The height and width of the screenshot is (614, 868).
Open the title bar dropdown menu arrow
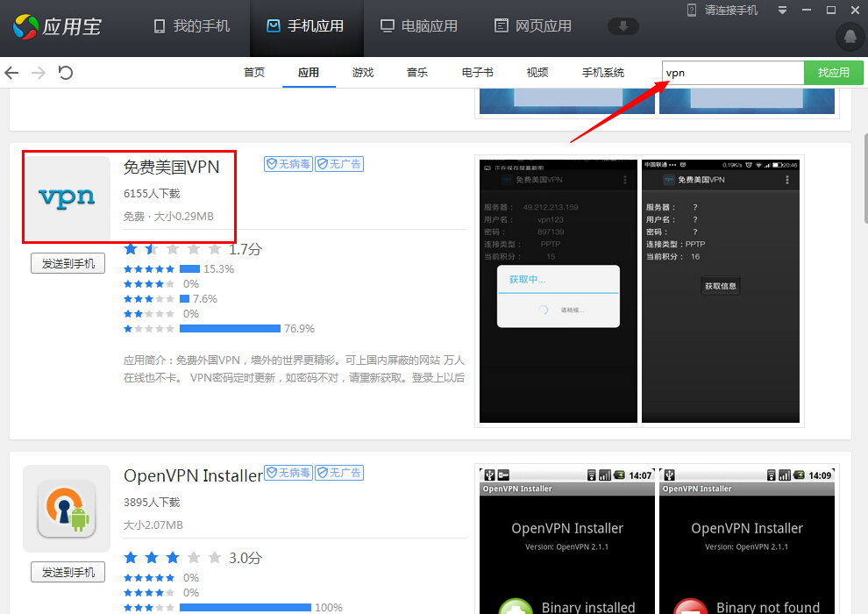tap(782, 10)
